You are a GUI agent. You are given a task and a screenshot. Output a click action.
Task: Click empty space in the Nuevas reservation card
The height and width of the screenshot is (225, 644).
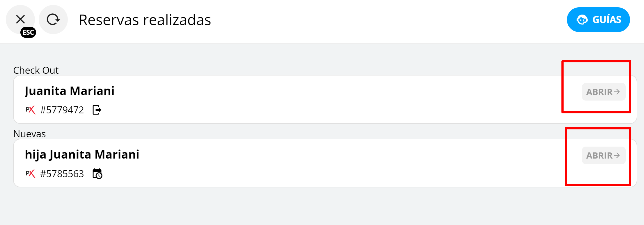pyautogui.click(x=320, y=163)
